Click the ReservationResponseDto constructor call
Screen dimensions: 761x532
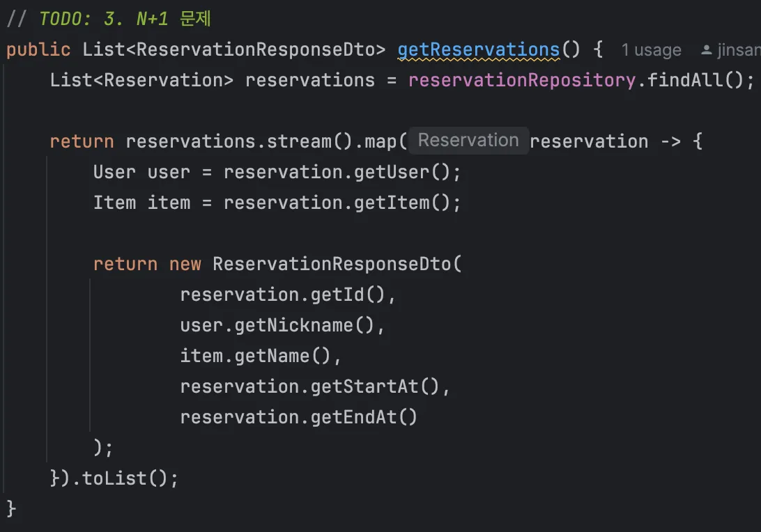coord(337,264)
